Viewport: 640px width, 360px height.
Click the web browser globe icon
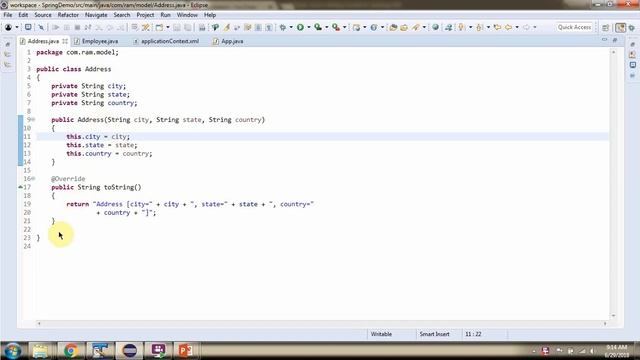coord(436,27)
